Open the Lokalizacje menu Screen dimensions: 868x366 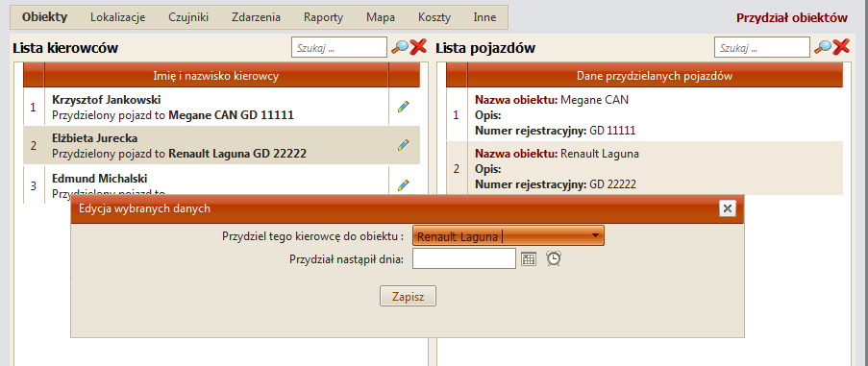pyautogui.click(x=118, y=17)
